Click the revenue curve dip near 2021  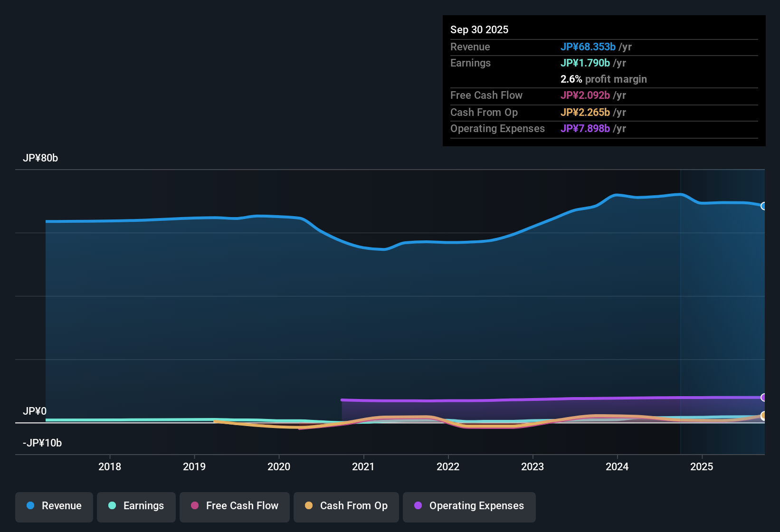(382, 249)
